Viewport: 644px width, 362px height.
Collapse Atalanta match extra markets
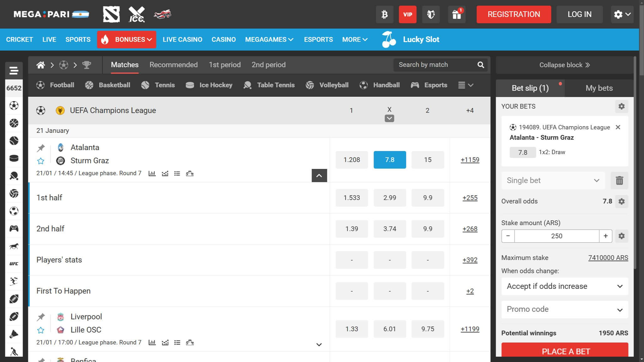tap(319, 176)
